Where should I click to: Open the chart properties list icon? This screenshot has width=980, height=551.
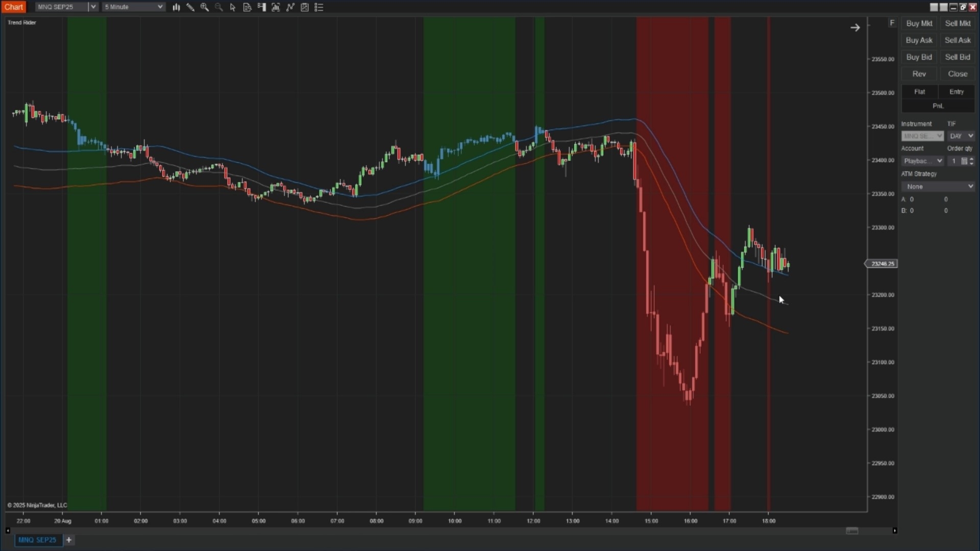coord(319,7)
